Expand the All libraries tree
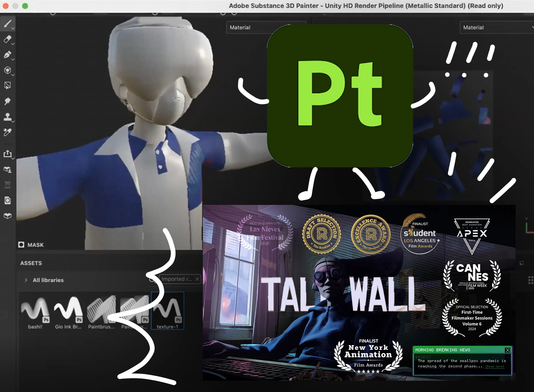Screen dimensions: 534x392 pos(26,280)
